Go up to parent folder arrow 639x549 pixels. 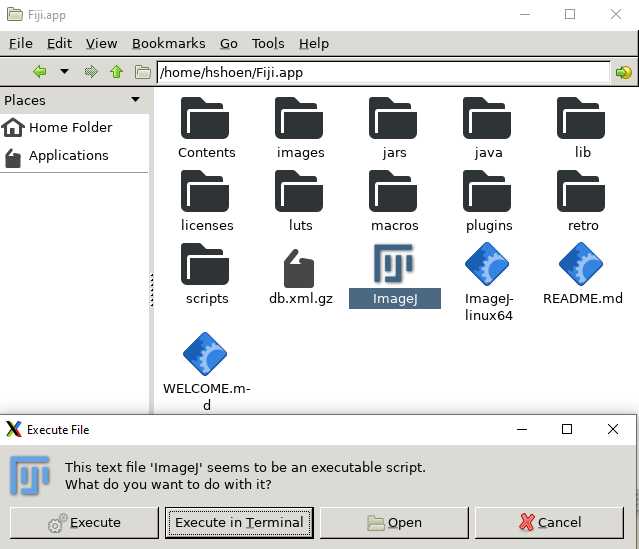(117, 72)
